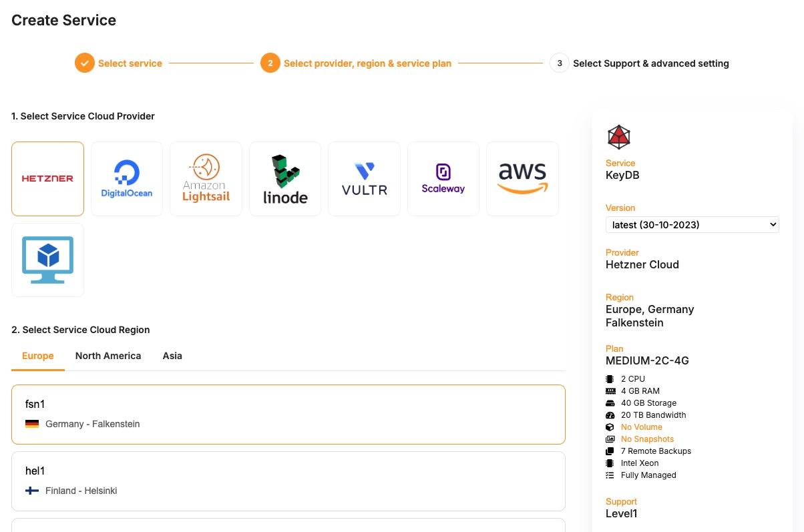
Task: Open the KeyDB version dropdown
Action: pos(692,224)
